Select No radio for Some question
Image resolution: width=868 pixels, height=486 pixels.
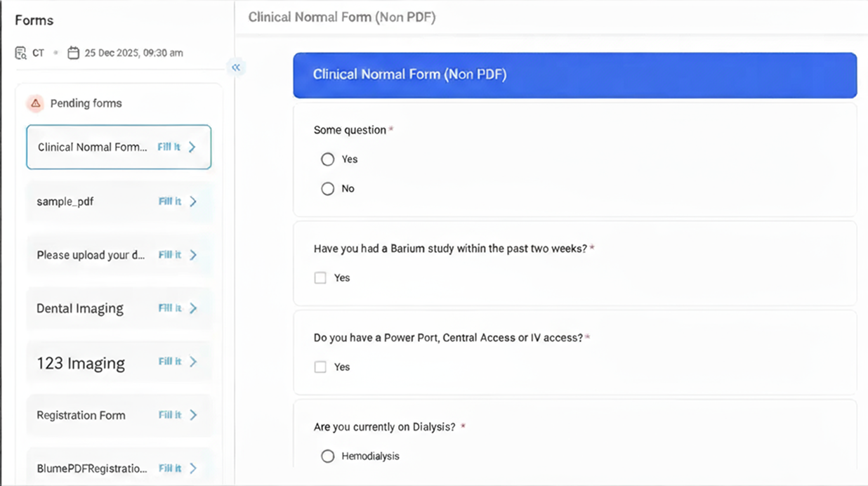327,189
